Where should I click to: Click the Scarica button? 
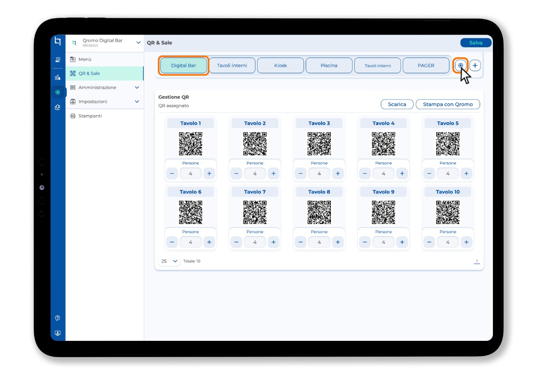397,104
